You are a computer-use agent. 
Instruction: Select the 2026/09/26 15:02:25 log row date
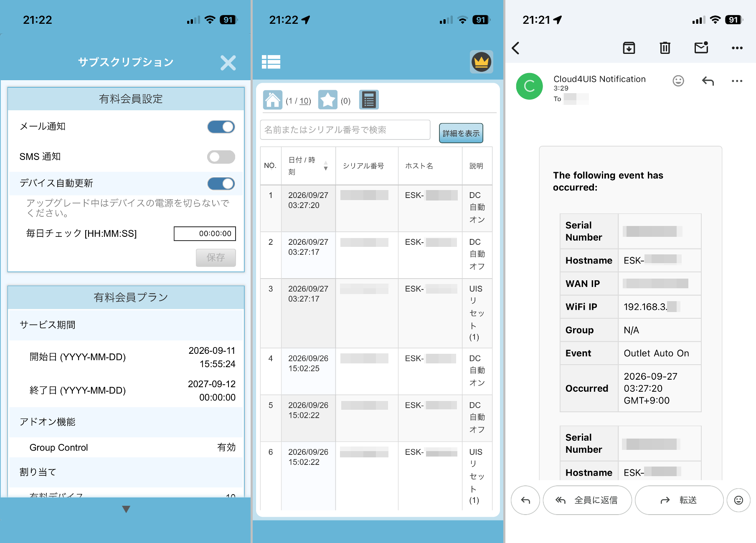click(x=308, y=363)
